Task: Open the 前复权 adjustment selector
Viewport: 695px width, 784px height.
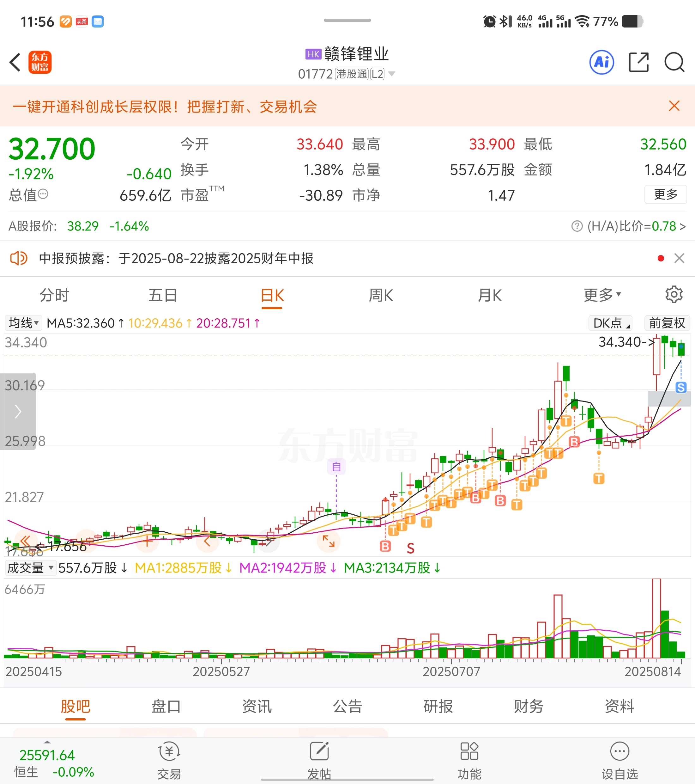Action: [667, 323]
